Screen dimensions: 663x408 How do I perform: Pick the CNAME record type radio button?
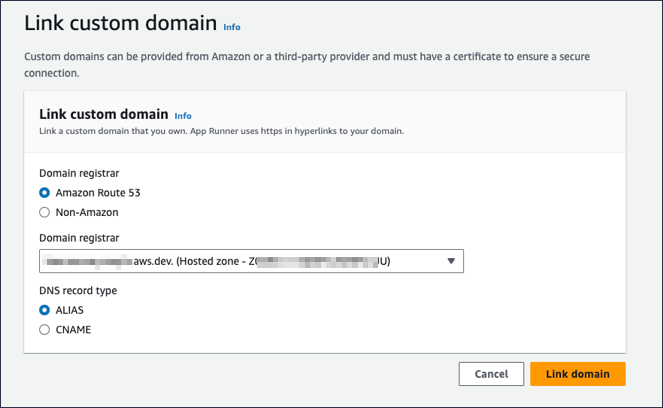[x=44, y=329]
